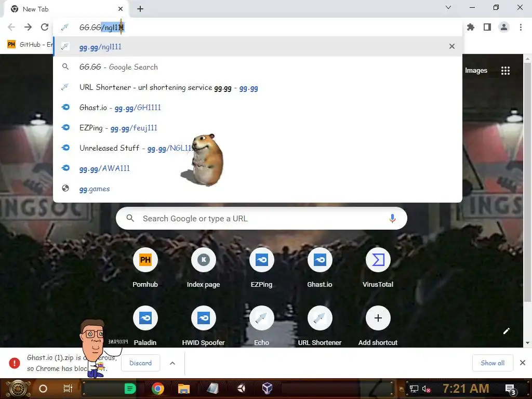This screenshot has height=399, width=532.
Task: Choose the gg.gg/ngl111 suggestion
Action: [x=258, y=46]
